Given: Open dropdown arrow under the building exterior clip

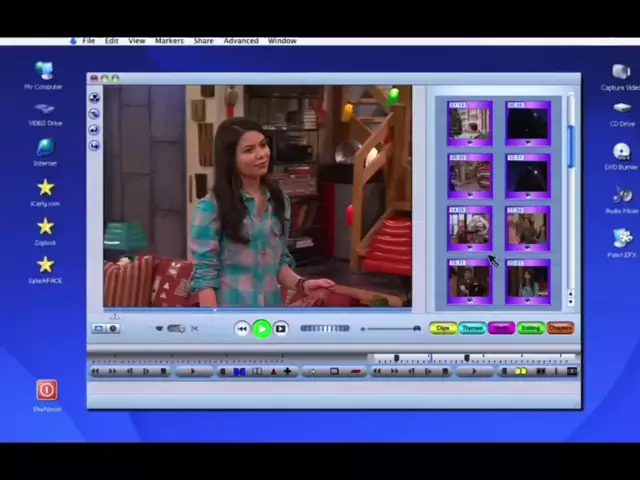Looking at the screenshot, I should coord(470,142).
